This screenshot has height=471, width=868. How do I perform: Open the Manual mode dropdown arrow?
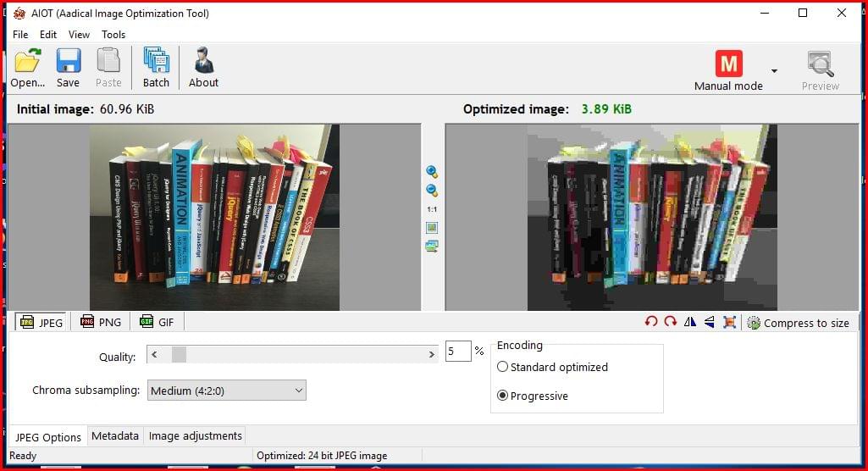774,70
